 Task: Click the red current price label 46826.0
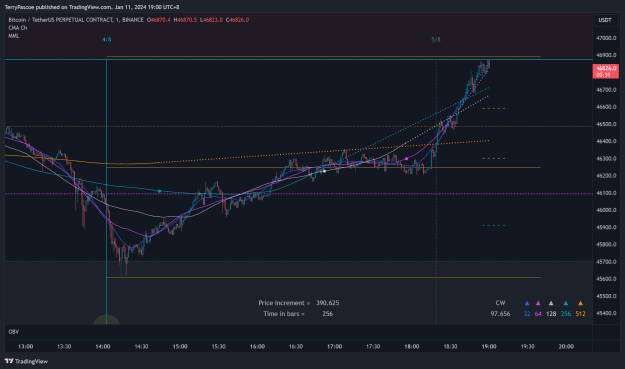click(606, 71)
